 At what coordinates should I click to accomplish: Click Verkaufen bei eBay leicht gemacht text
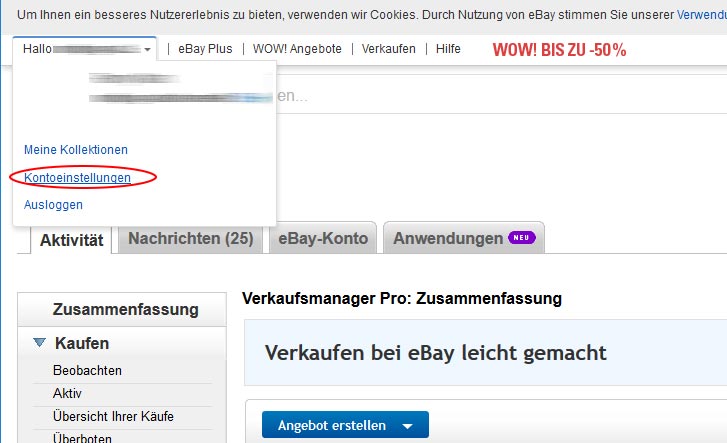(435, 353)
